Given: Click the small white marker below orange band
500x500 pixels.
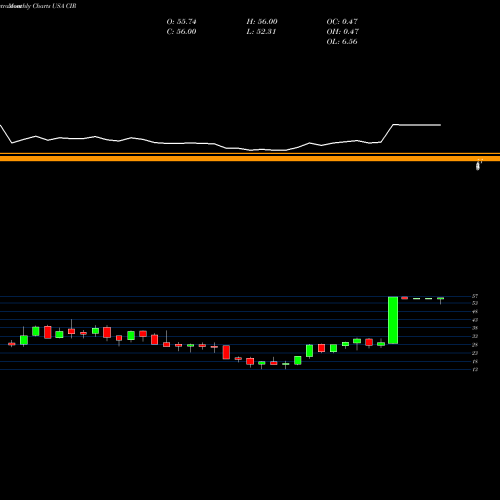Looking at the screenshot, I should [x=478, y=165].
